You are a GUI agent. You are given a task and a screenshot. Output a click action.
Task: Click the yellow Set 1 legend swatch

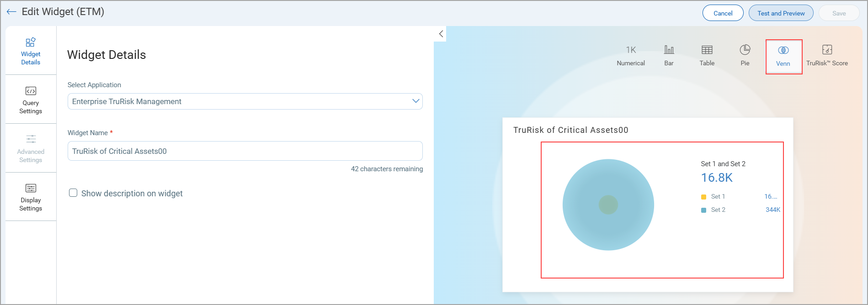pyautogui.click(x=704, y=197)
